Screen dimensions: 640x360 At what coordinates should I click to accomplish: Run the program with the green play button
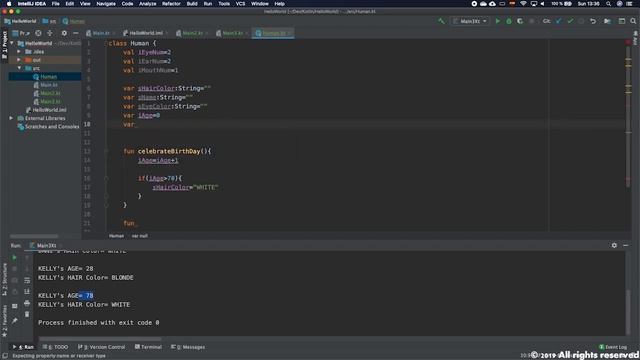498,21
